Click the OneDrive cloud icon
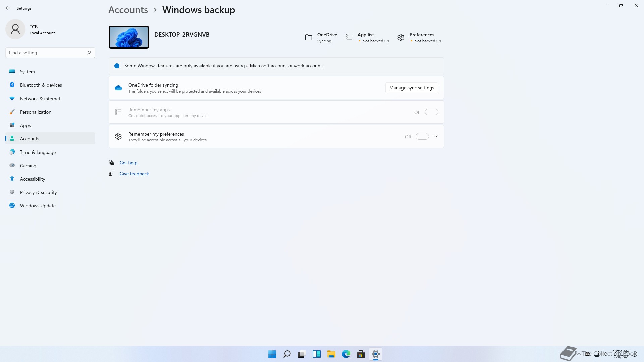The width and height of the screenshot is (644, 362). 118,88
